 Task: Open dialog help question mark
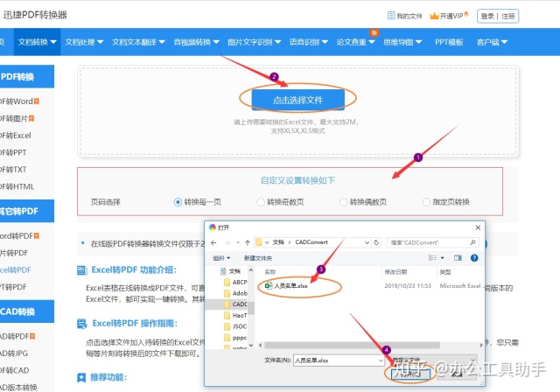pyautogui.click(x=474, y=258)
